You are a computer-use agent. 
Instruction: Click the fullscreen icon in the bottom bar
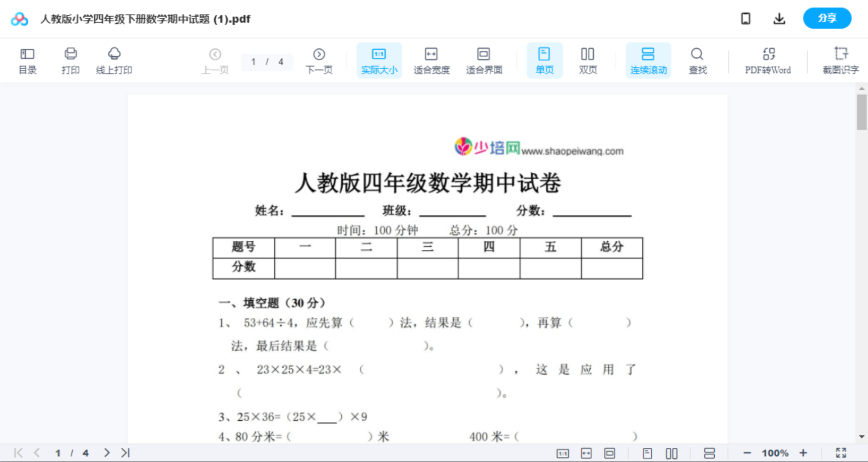tap(841, 452)
